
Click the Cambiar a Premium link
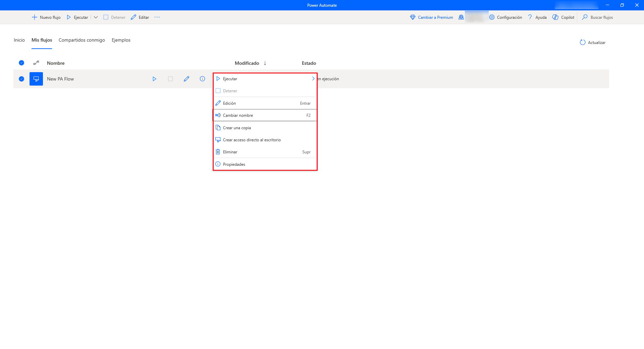pos(432,17)
